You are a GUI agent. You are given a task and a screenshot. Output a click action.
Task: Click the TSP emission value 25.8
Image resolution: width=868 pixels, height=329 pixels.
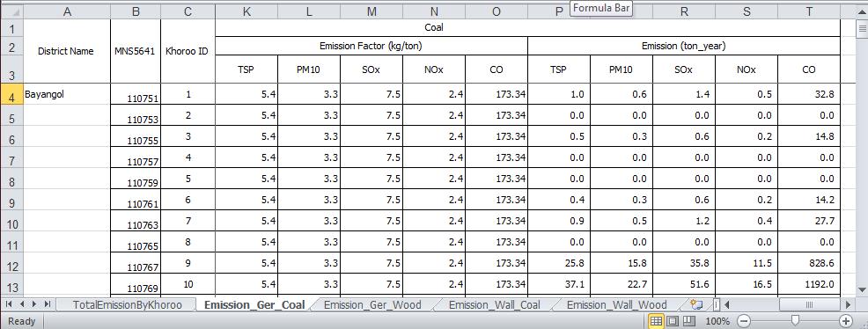(560, 263)
